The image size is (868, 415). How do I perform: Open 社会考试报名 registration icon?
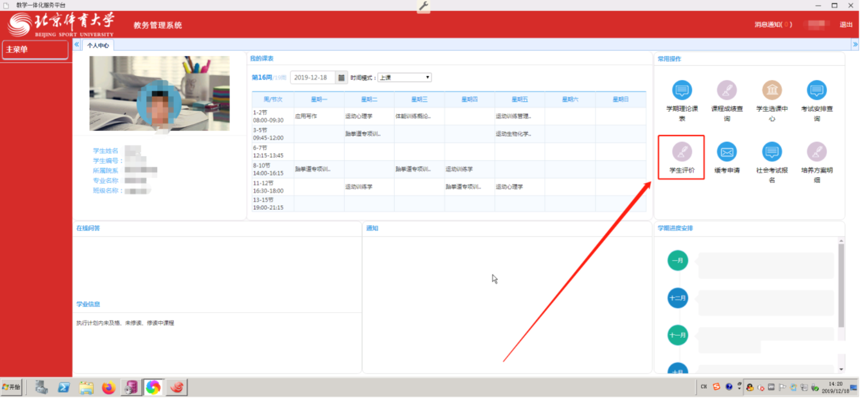pos(772,152)
